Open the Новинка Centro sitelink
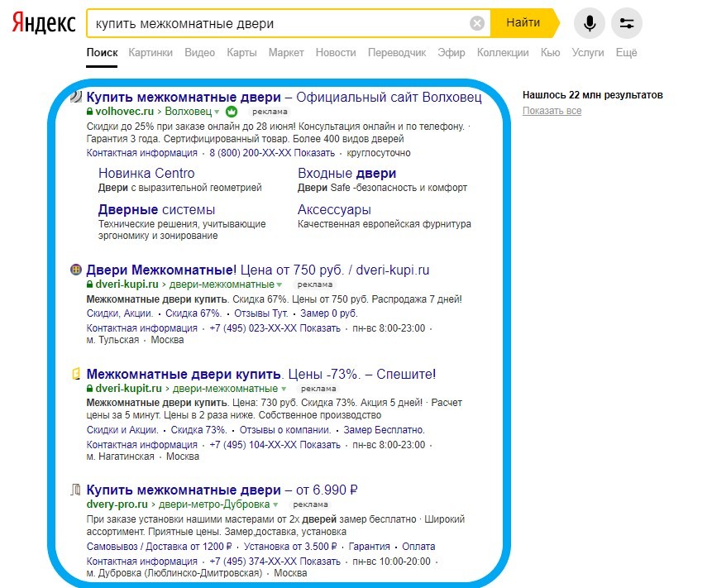 click(146, 173)
